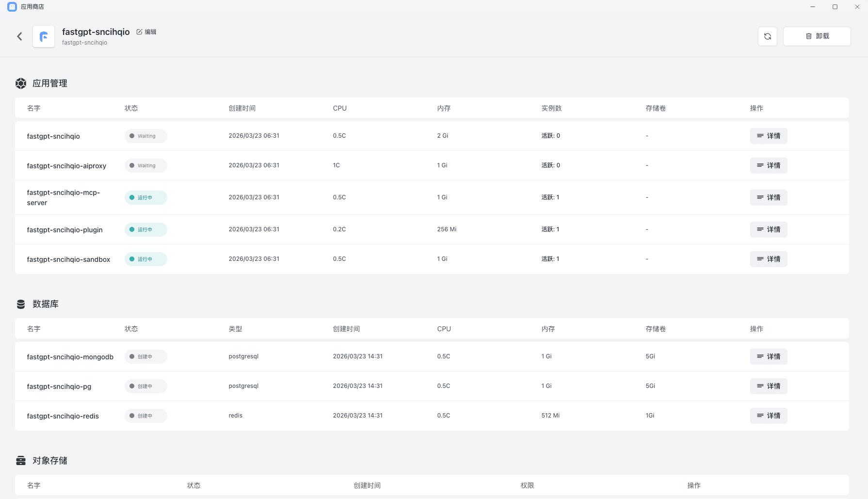Open 详情 for fastgpt-sncihqio-mongodb database
Screen dimensions: 868x499
pos(769,356)
